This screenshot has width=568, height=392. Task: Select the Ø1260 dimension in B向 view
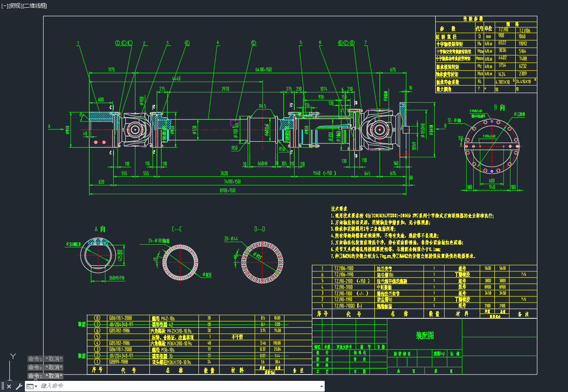[519, 114]
